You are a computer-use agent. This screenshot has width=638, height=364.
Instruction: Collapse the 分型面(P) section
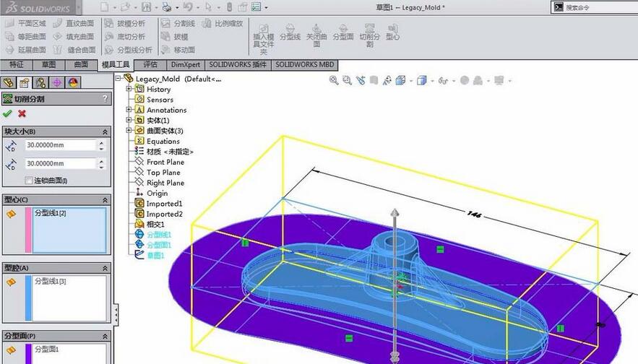[105, 337]
